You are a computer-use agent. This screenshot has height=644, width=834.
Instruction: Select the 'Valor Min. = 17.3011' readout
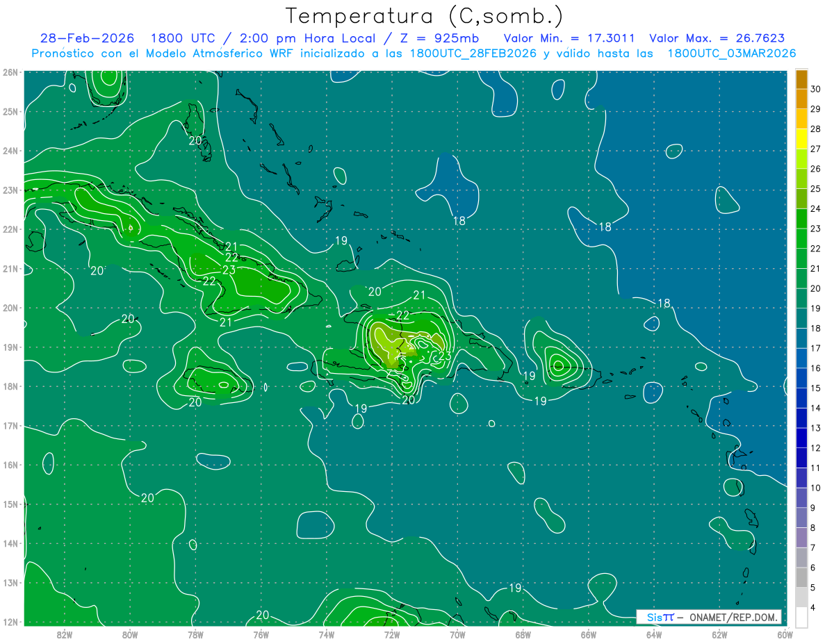pos(569,38)
